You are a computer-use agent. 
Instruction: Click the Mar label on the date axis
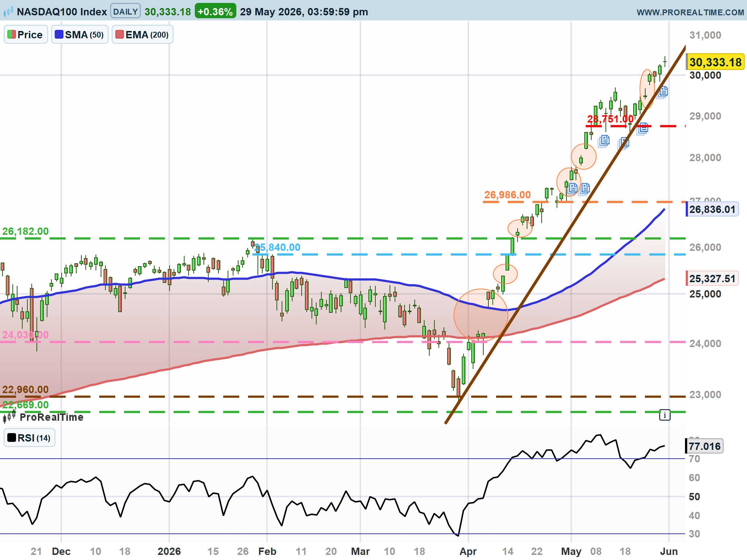click(x=360, y=551)
